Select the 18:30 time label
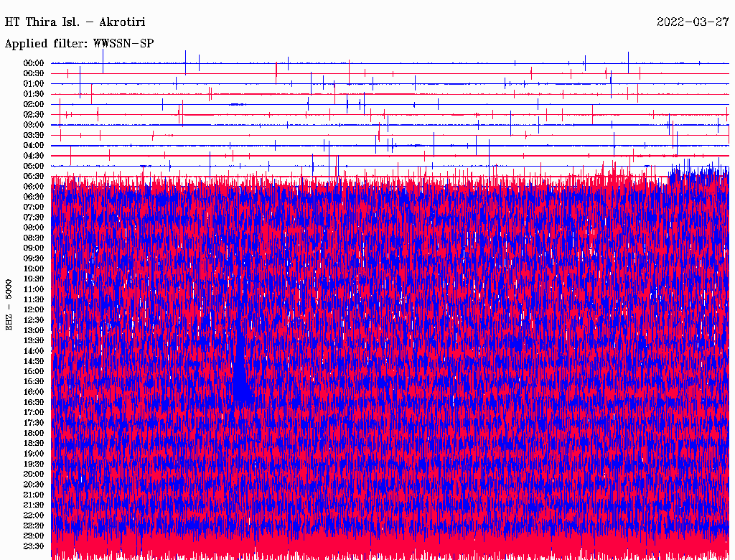The width and height of the screenshot is (735, 560). point(34,444)
